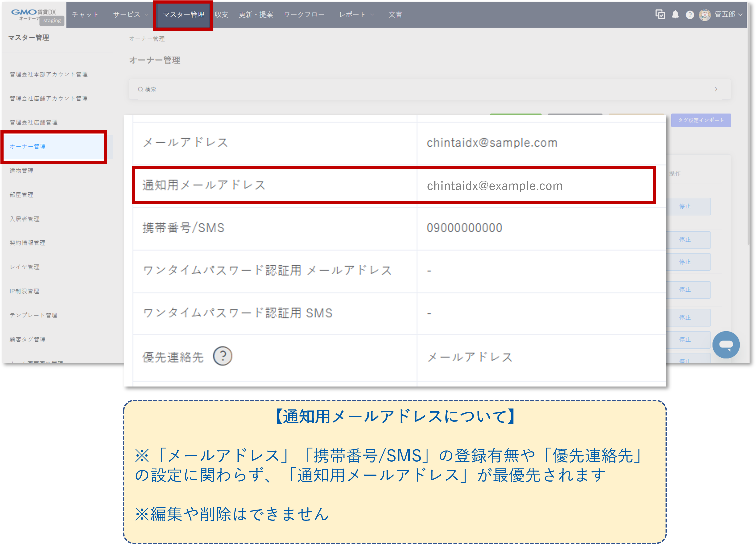This screenshot has height=544, width=756.
Task: Open the 文書 menu item
Action: coord(395,15)
